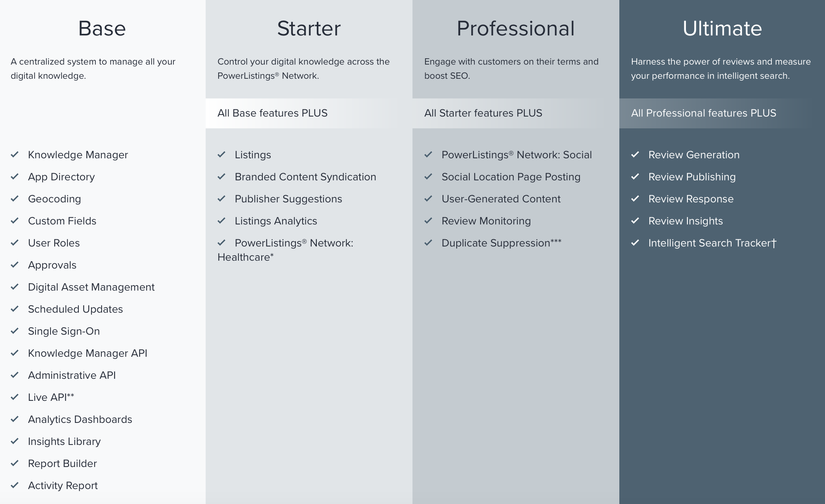Select the Base plan heading
This screenshot has height=504, width=825.
click(102, 28)
